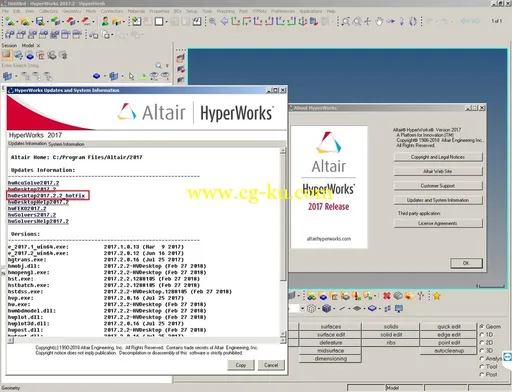Select the Tool radio button
This screenshot has width=512, height=392.
coord(482,367)
